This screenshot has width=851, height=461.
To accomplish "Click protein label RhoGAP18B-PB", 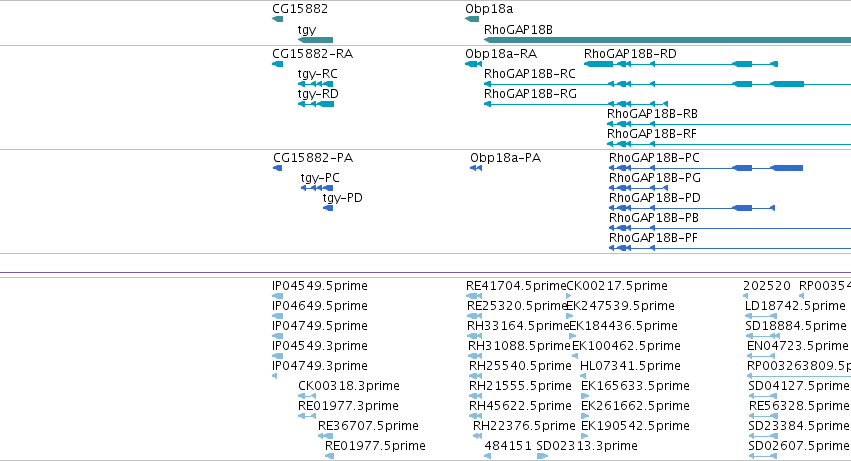I will tap(654, 218).
